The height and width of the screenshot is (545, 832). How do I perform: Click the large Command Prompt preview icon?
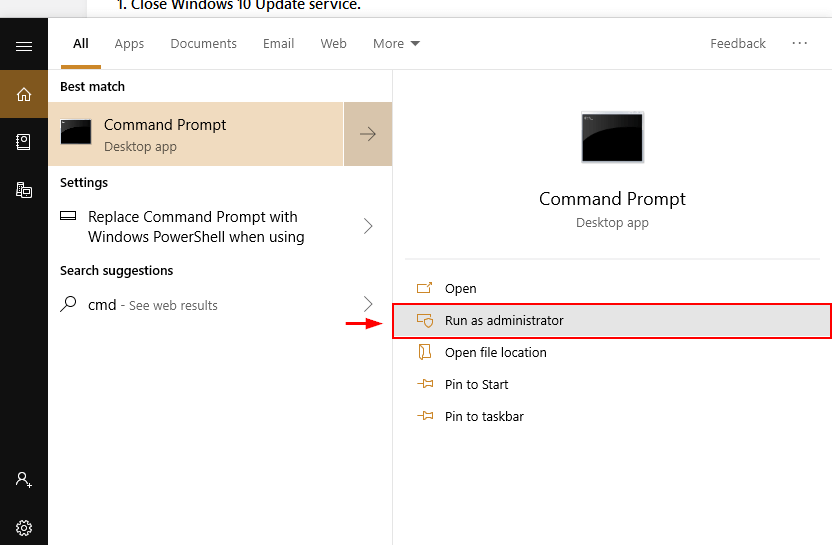click(x=612, y=137)
